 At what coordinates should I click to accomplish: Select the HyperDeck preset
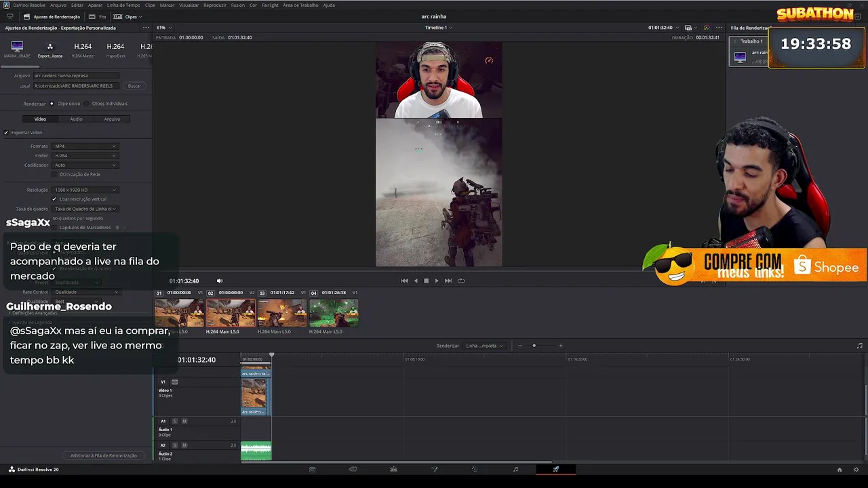pyautogui.click(x=115, y=50)
